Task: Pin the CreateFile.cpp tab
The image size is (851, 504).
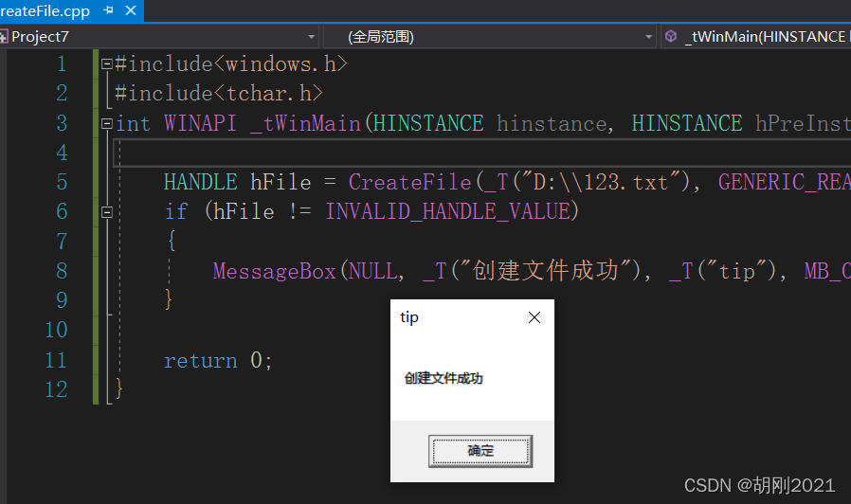Action: 109,10
